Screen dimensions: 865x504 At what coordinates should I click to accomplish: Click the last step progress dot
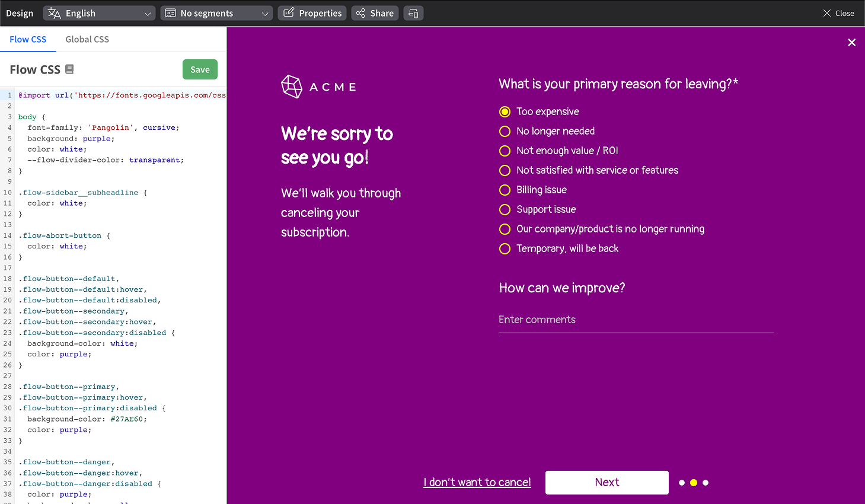(706, 483)
